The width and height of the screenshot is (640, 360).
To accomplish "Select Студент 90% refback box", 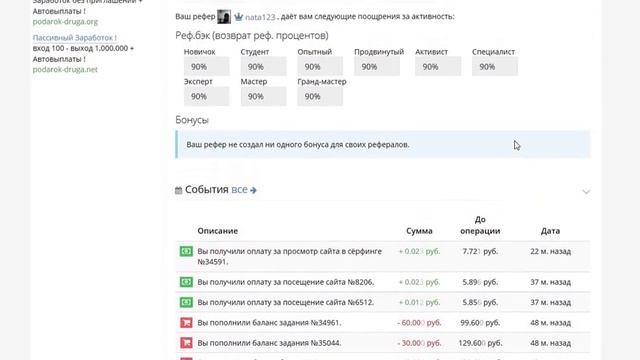I will coord(263,67).
